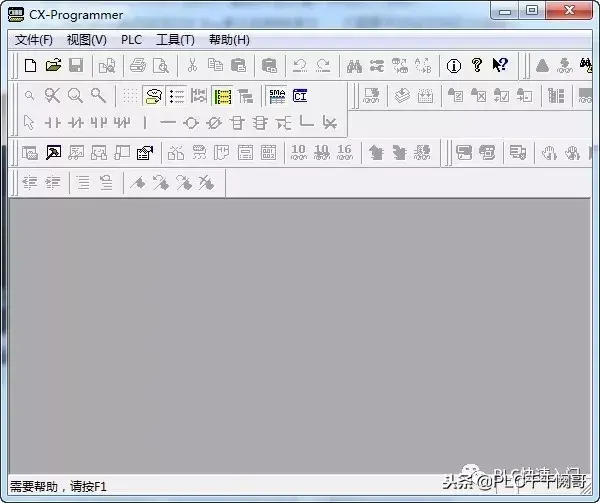Toggle the grid display icon
The width and height of the screenshot is (600, 503).
point(130,96)
